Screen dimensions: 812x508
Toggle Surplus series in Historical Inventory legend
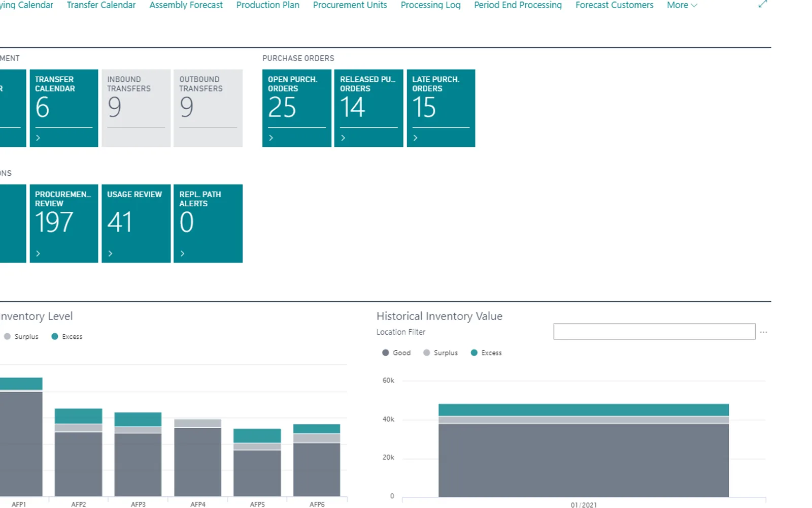pos(441,353)
